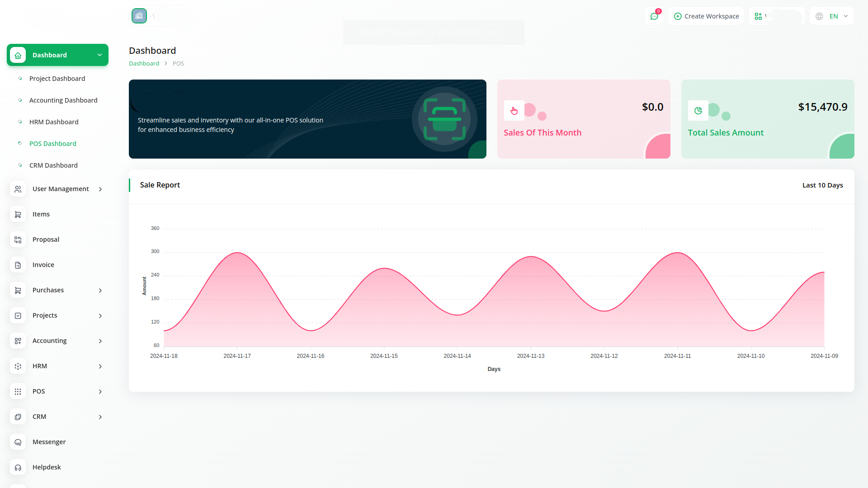Screen dimensions: 868x488
Task: Click the Invoice document icon
Action: [18, 265]
